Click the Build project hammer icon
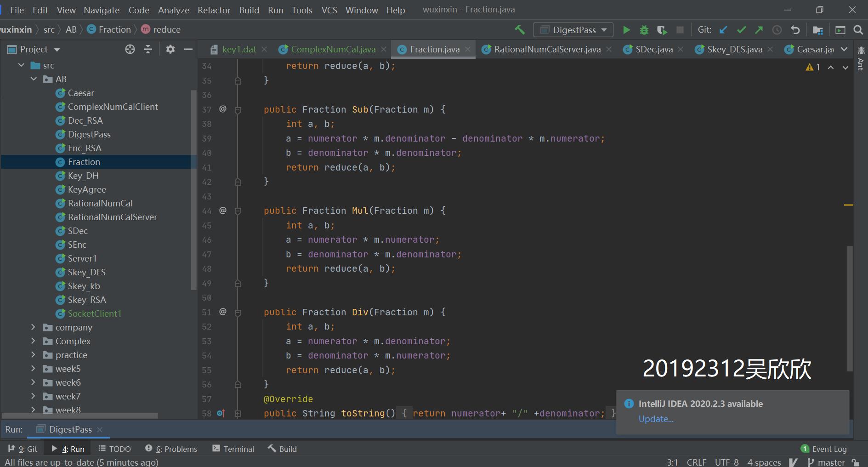 [x=520, y=30]
